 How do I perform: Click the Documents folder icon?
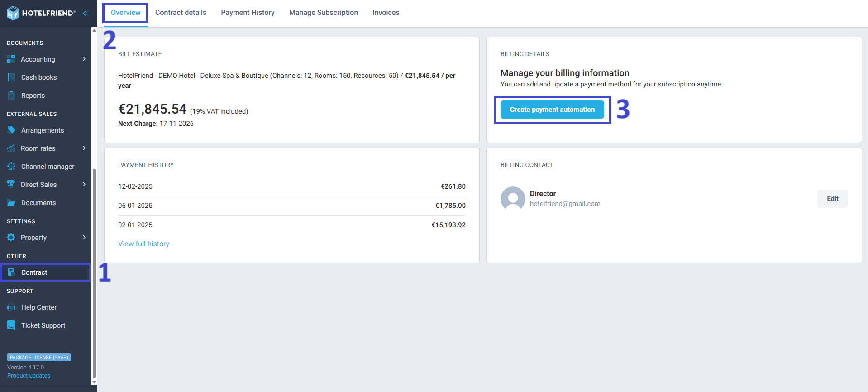[x=11, y=203]
